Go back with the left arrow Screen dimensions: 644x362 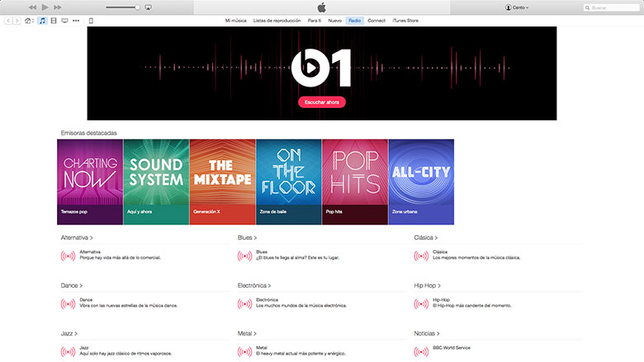[x=7, y=21]
